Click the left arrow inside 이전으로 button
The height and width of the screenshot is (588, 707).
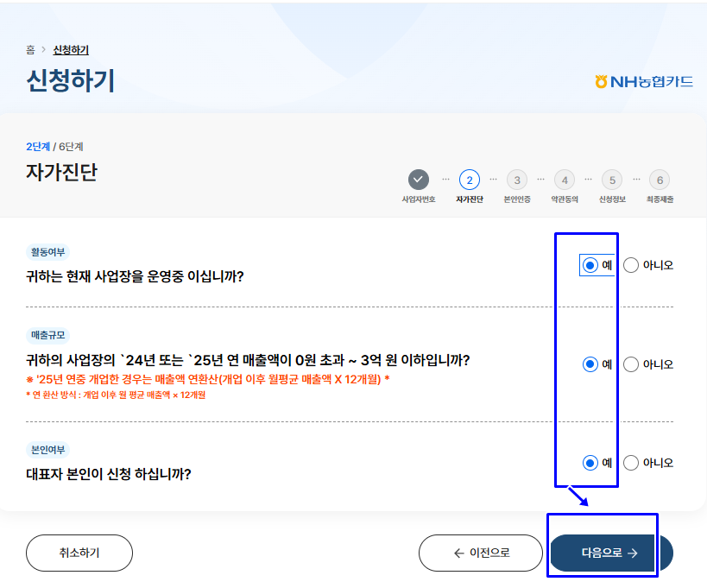tap(457, 553)
